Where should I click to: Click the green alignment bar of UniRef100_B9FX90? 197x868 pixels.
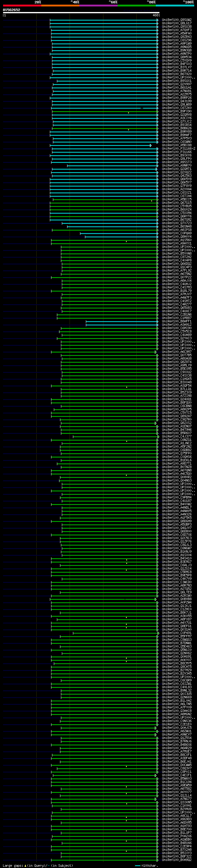click(105, 111)
